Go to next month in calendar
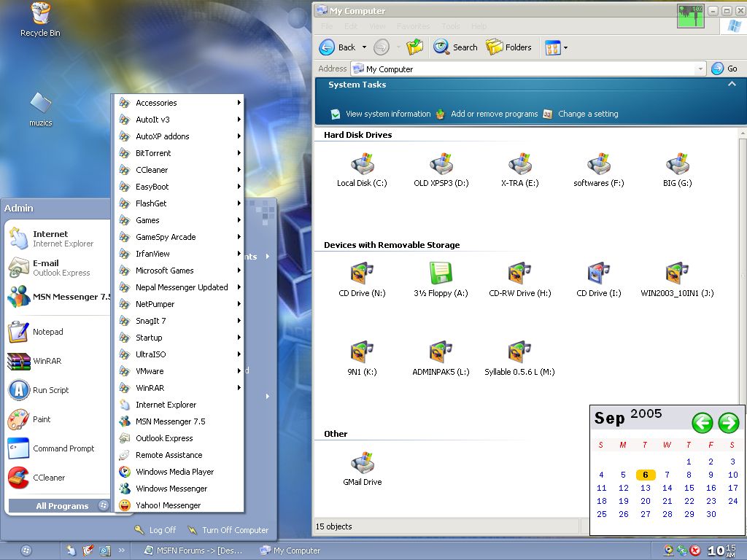 coord(729,422)
